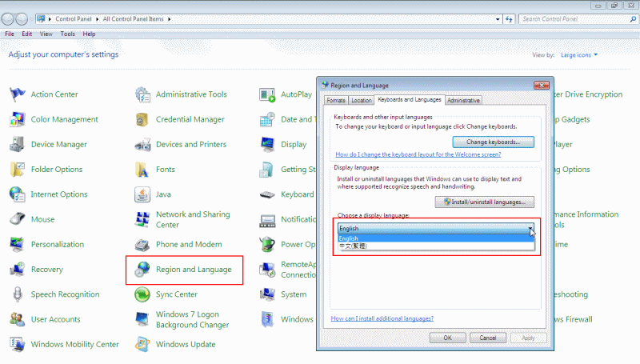Click the Forward navigation button
This screenshot has width=640, height=364.
pos(22,18)
